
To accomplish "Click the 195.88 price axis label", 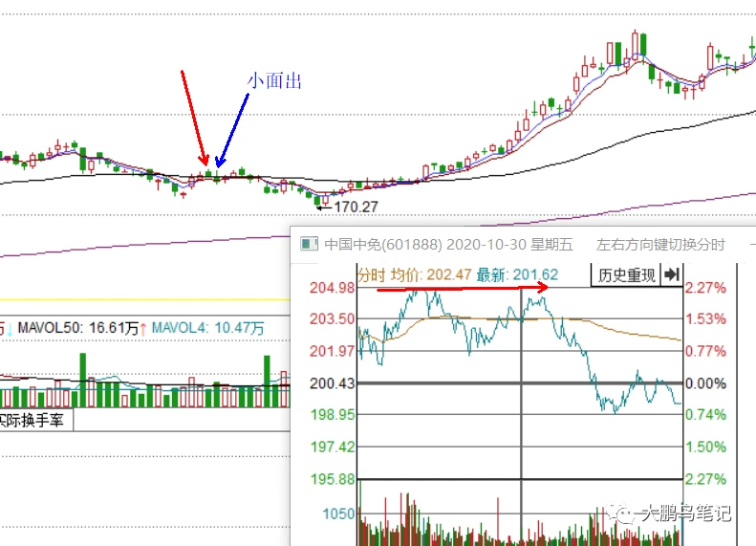I will (x=332, y=479).
